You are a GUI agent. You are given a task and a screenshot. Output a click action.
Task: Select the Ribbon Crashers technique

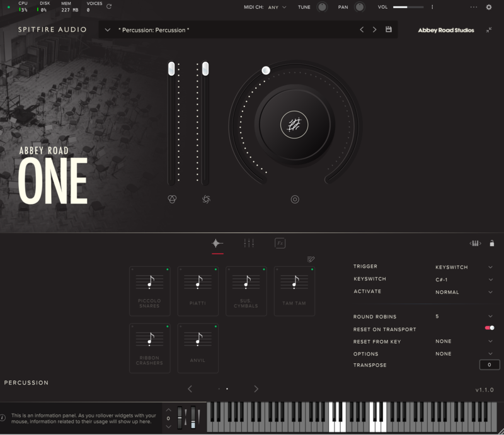[x=149, y=348]
